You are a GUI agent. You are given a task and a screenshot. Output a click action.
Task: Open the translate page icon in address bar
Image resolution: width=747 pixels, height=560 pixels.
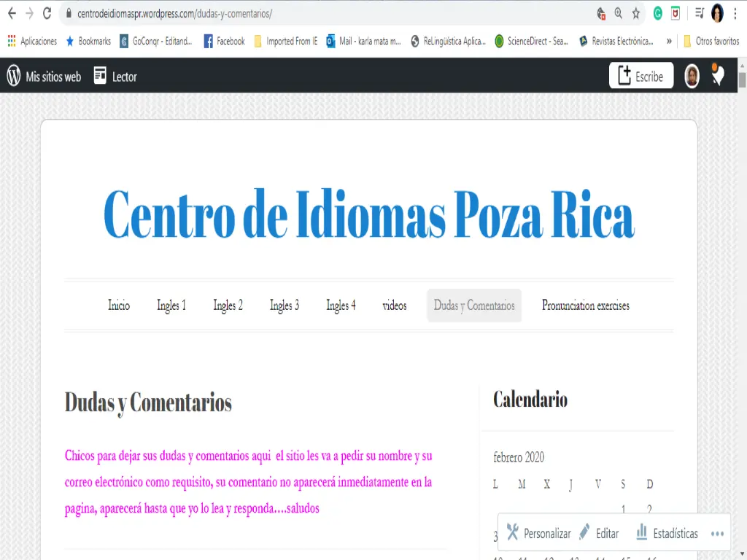(601, 14)
